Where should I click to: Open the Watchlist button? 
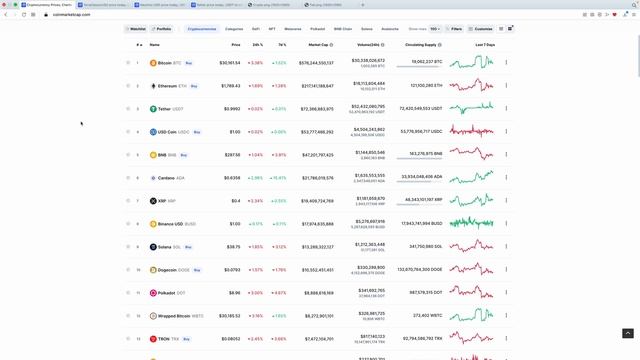pyautogui.click(x=136, y=29)
